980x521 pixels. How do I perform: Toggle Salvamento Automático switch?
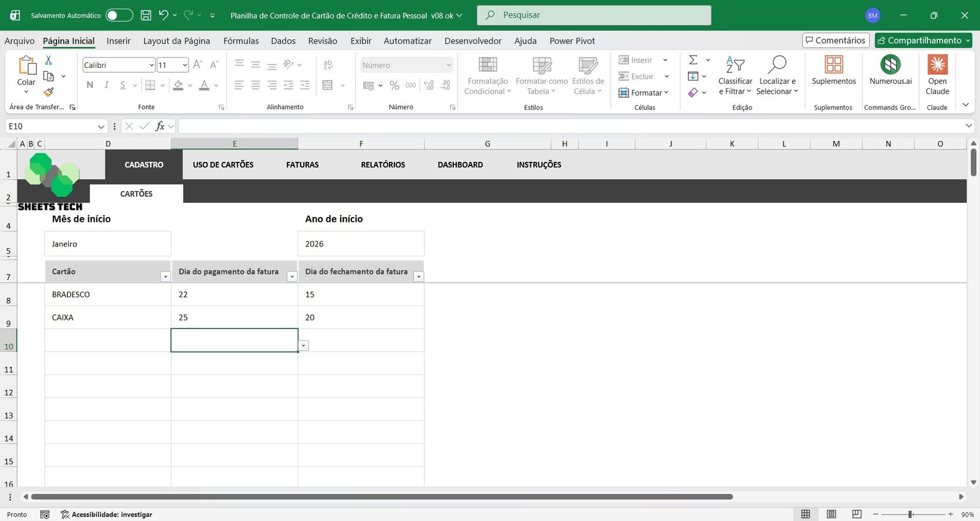tap(119, 15)
